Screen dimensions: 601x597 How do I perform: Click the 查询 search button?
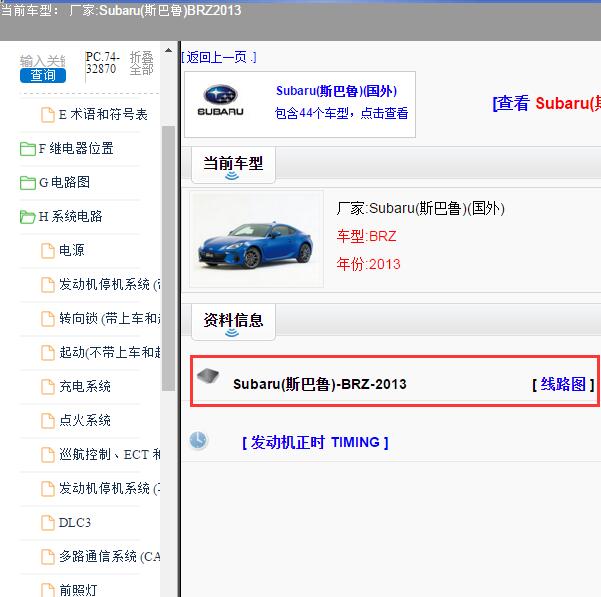pos(43,75)
